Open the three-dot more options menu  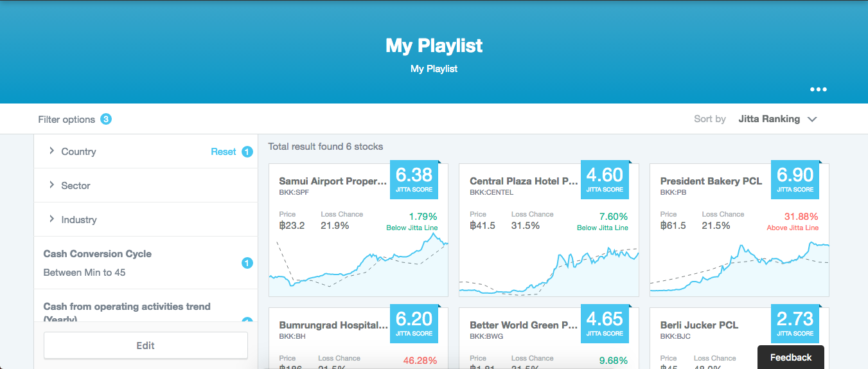[x=818, y=89]
